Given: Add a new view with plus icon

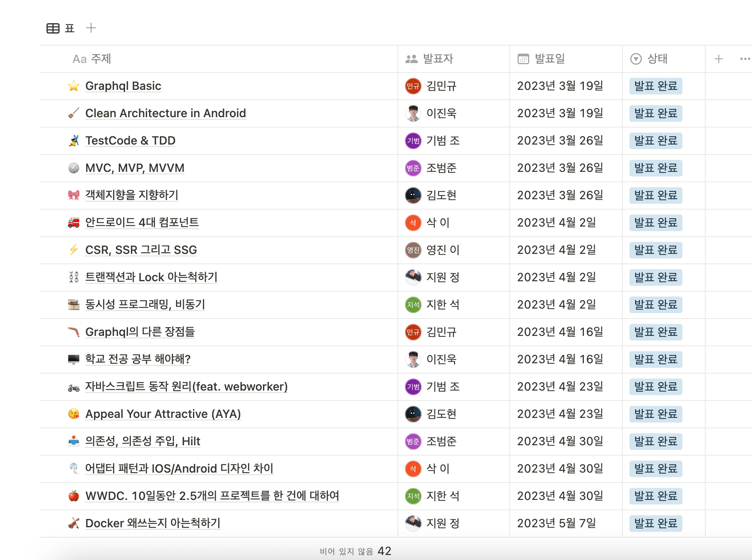Looking at the screenshot, I should 91,28.
